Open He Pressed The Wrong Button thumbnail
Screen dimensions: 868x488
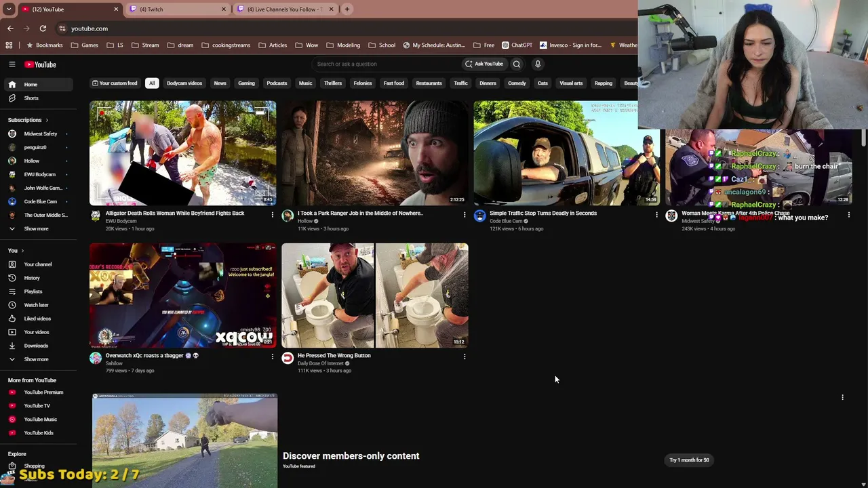[375, 296]
